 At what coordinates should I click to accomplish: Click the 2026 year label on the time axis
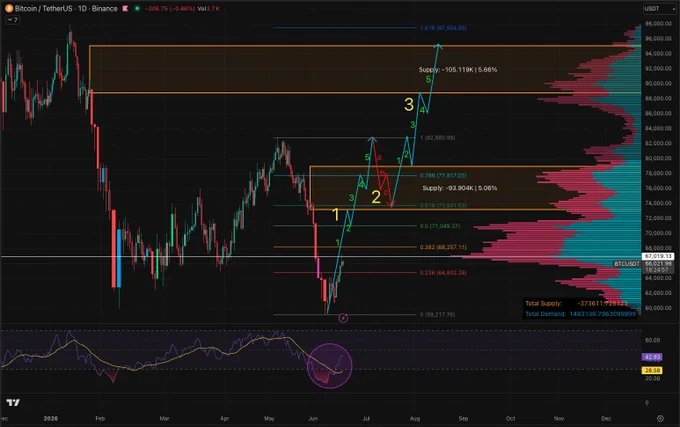(x=51, y=418)
